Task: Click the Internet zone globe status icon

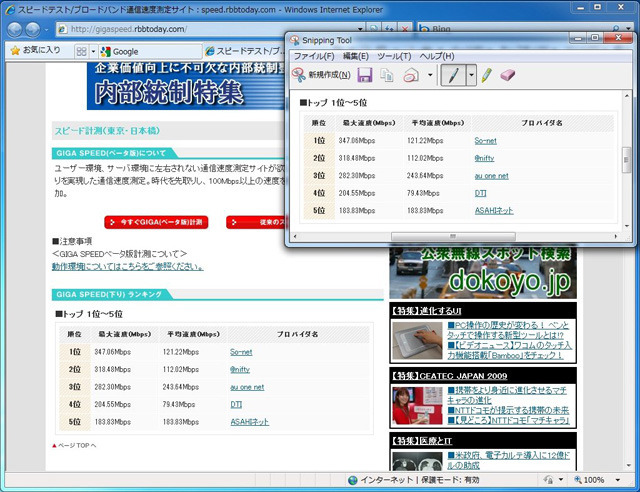Action: click(x=353, y=480)
